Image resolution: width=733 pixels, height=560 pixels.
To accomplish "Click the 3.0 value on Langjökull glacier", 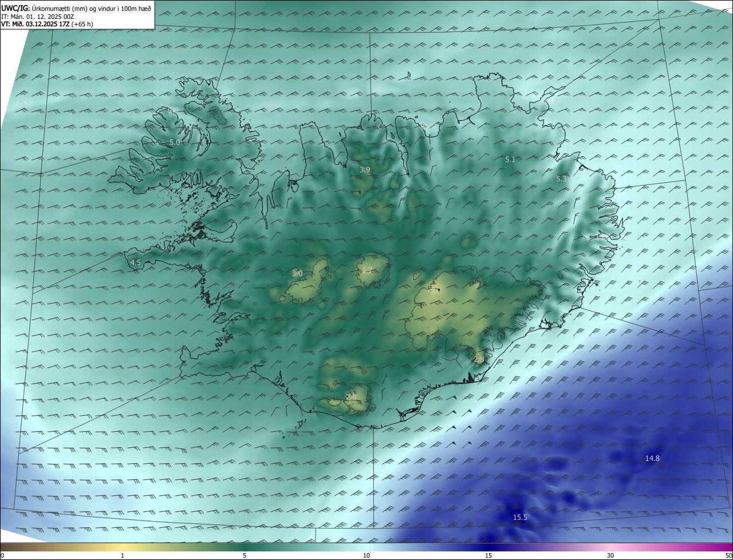I will [297, 274].
